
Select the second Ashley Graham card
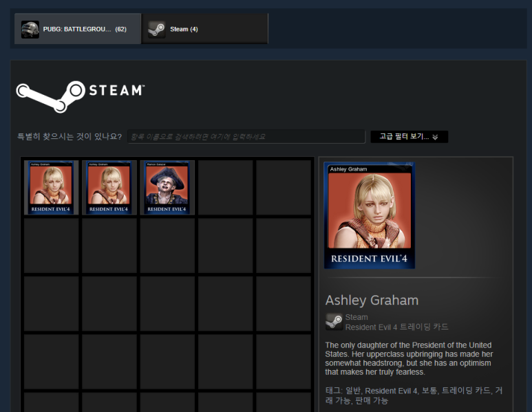coord(109,188)
